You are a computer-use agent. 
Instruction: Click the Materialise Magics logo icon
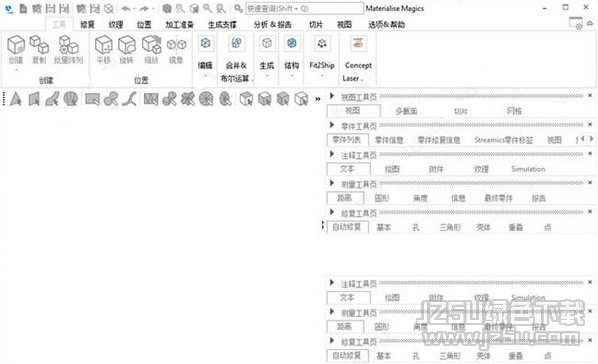tap(8, 8)
